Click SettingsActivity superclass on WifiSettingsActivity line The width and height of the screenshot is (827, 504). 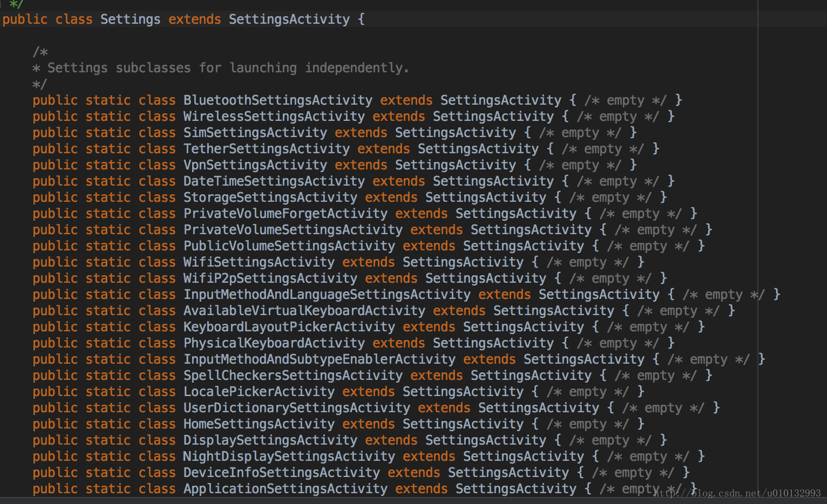463,262
